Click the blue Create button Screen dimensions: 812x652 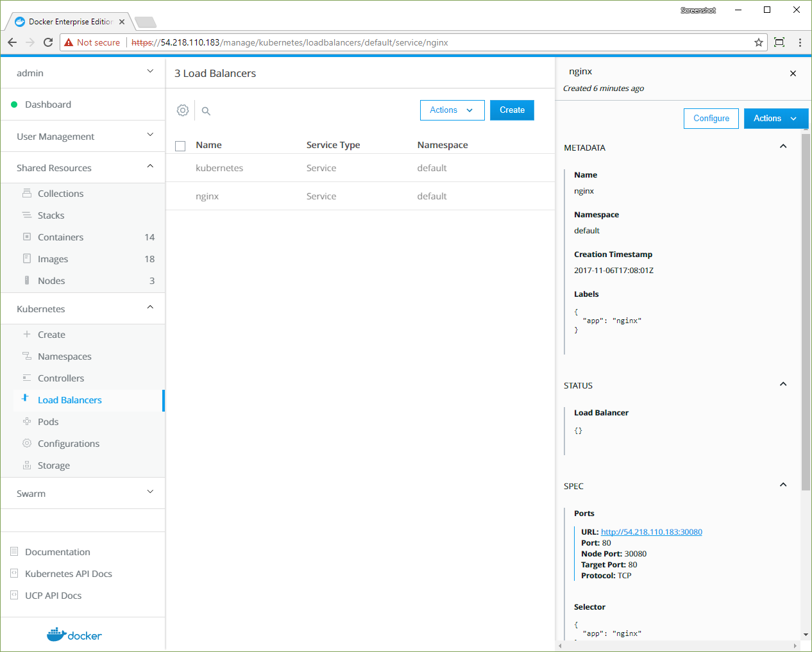tap(512, 110)
